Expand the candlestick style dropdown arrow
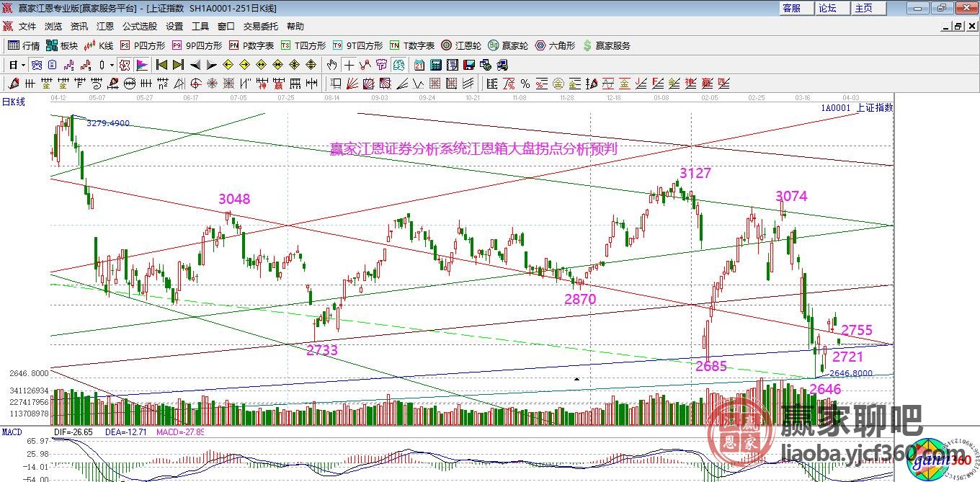980x482 pixels. 112,65
